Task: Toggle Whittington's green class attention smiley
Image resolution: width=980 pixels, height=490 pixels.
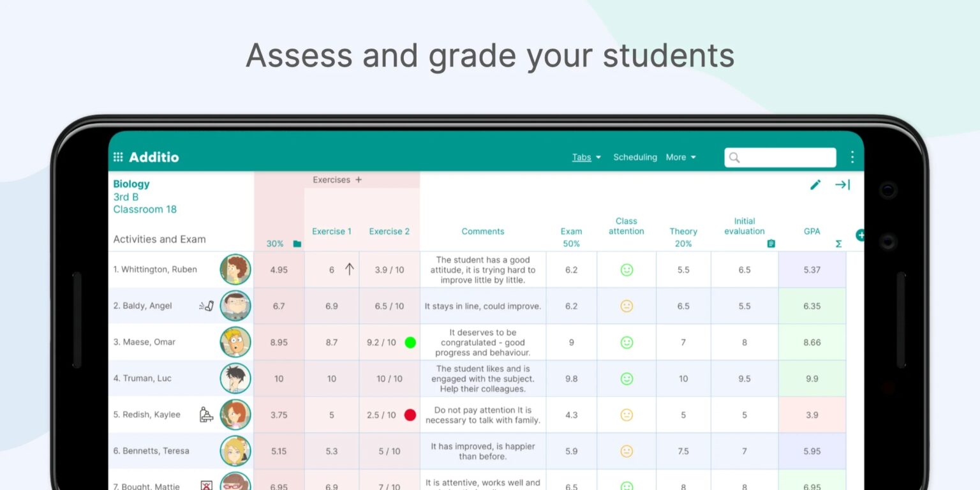Action: [626, 269]
